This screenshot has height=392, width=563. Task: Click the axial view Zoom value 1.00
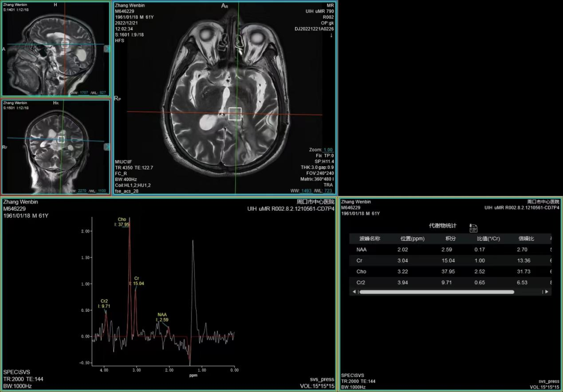point(328,150)
